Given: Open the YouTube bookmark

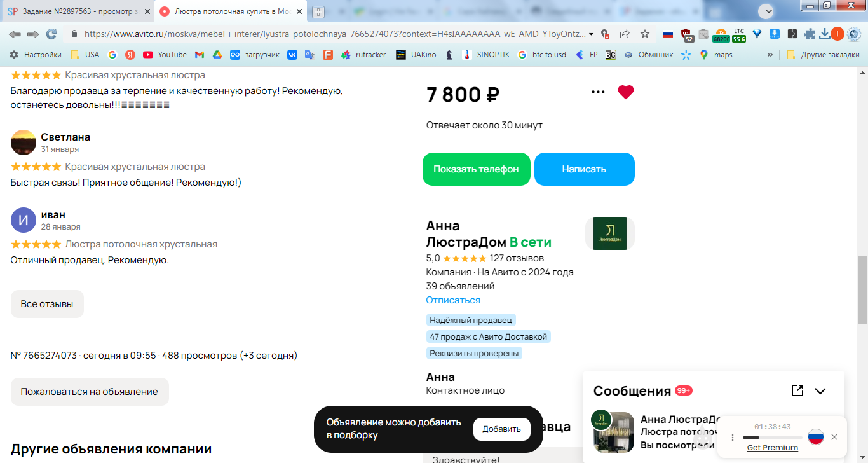Looking at the screenshot, I should tap(165, 55).
